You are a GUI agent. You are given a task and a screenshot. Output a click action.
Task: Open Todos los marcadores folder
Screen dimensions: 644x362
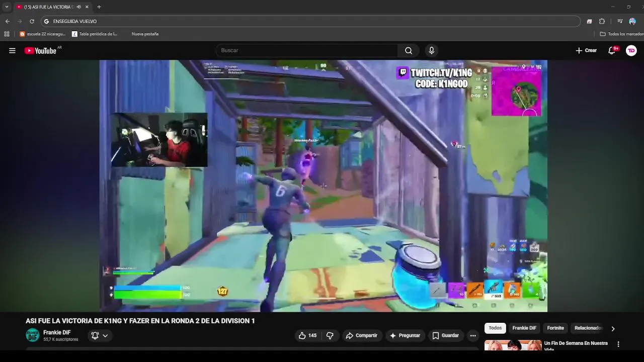(x=622, y=34)
